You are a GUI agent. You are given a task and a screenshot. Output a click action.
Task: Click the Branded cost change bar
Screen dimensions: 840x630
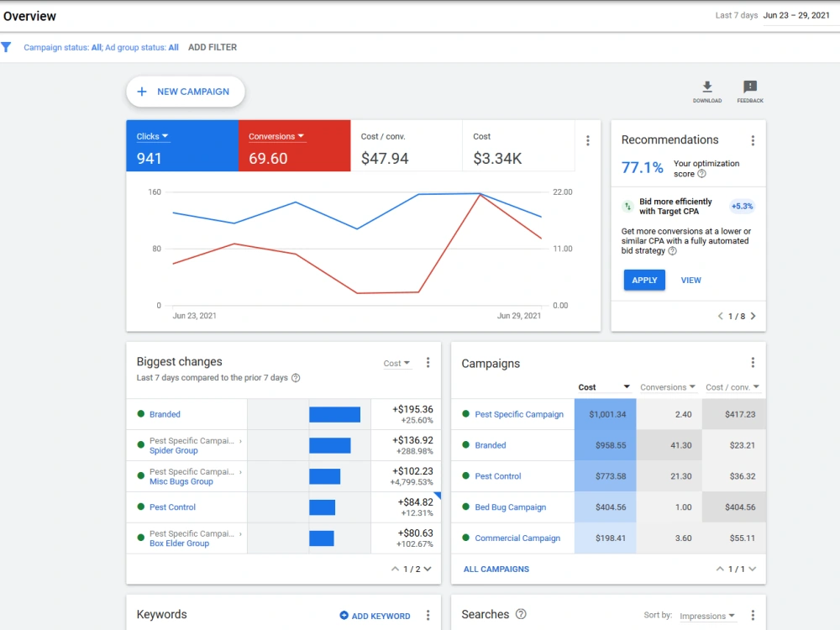335,415
